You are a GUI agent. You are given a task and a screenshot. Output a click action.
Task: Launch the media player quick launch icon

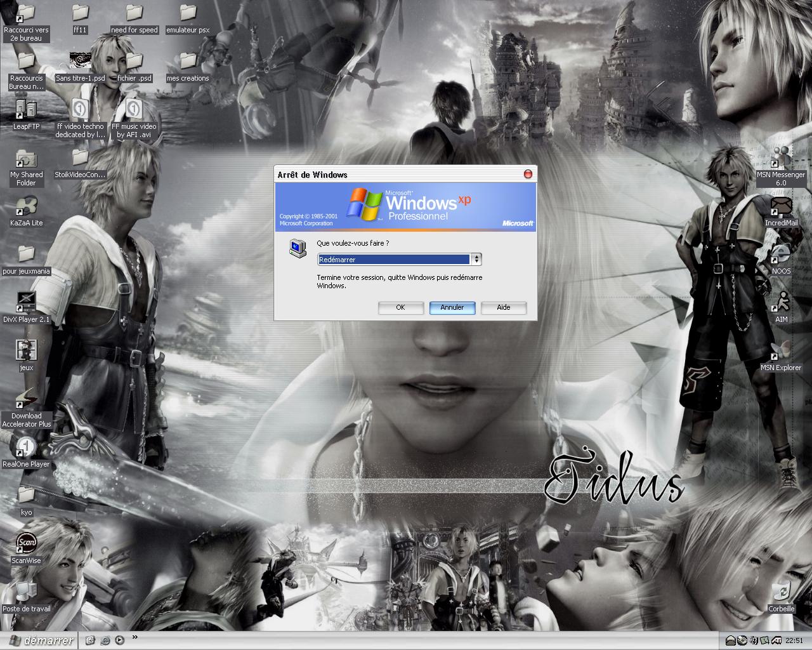point(119,640)
